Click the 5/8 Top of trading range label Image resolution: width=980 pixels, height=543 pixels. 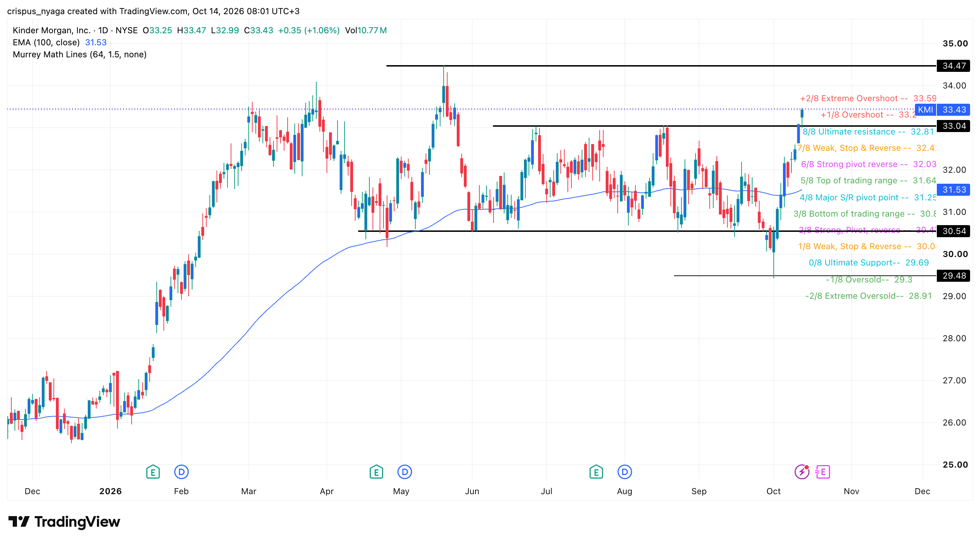tap(868, 181)
